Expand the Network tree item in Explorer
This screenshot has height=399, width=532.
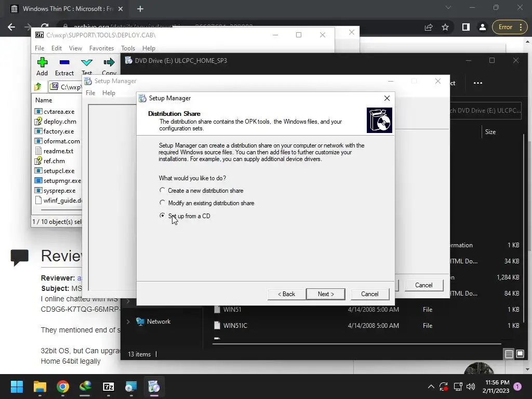point(128,321)
